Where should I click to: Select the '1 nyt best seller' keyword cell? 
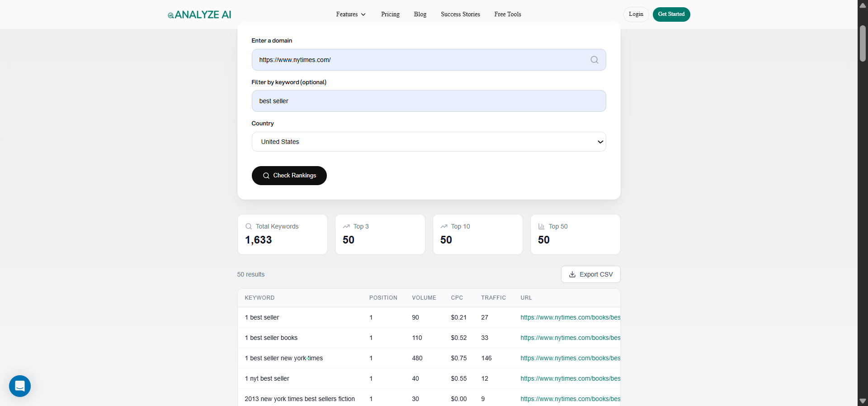click(267, 378)
